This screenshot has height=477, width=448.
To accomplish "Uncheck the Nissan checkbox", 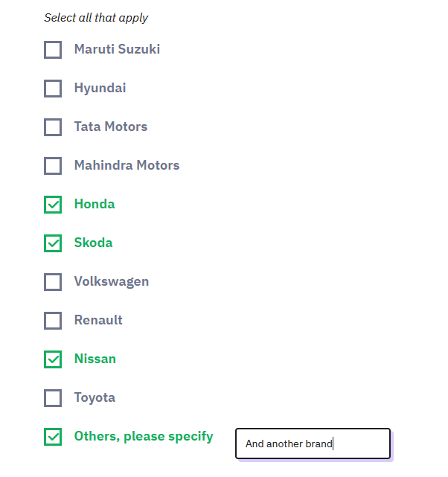I will 53,359.
